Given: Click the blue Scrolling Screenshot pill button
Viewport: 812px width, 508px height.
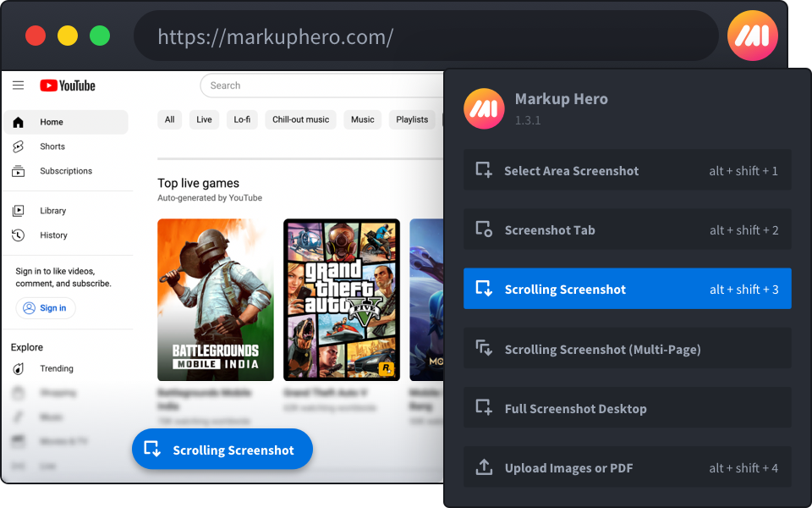Looking at the screenshot, I should point(222,449).
